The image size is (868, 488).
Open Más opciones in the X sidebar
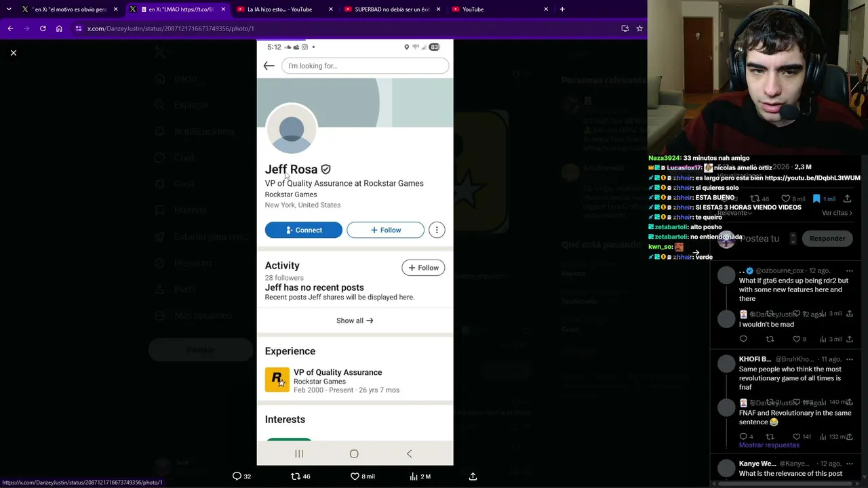click(x=194, y=316)
